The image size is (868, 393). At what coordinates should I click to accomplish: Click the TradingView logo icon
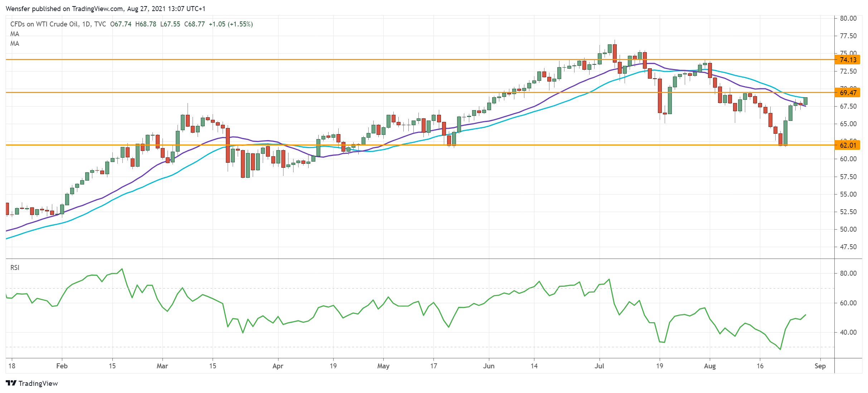click(11, 383)
